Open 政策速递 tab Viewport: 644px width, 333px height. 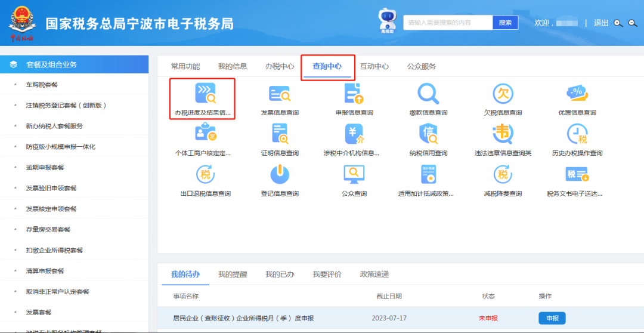(x=374, y=274)
